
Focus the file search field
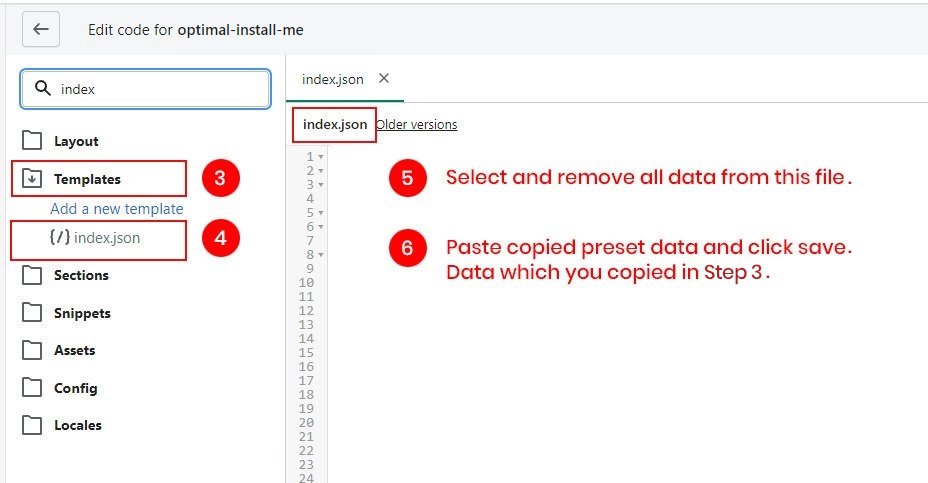tap(160, 89)
